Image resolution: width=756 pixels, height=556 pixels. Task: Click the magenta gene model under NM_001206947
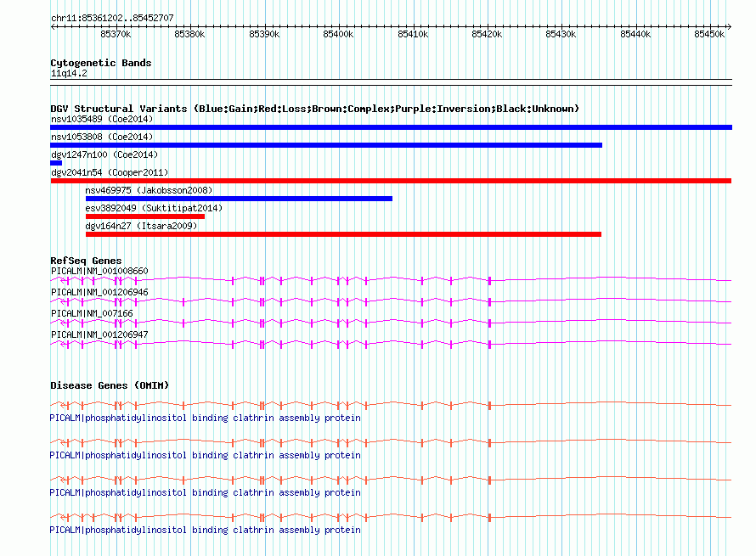click(x=391, y=344)
